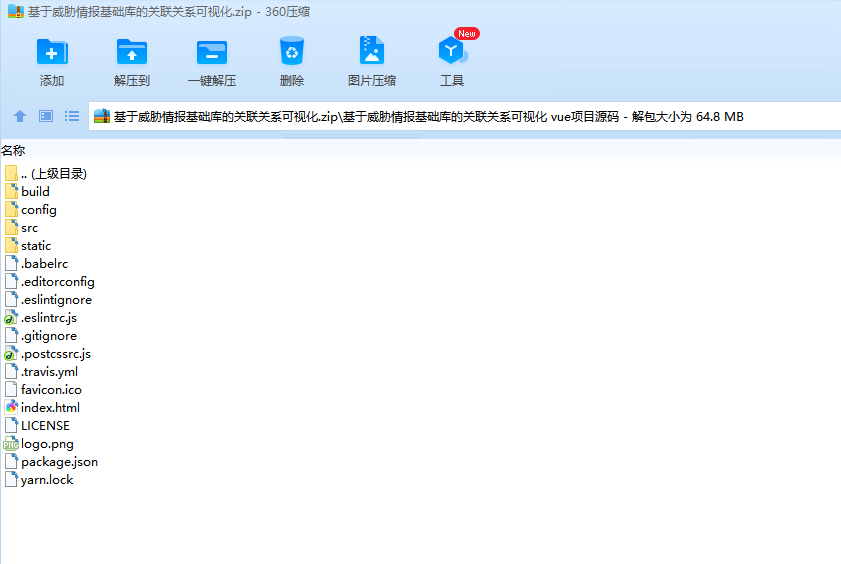Select the package.json file
Screen dimensions: 841x564
tap(51, 462)
